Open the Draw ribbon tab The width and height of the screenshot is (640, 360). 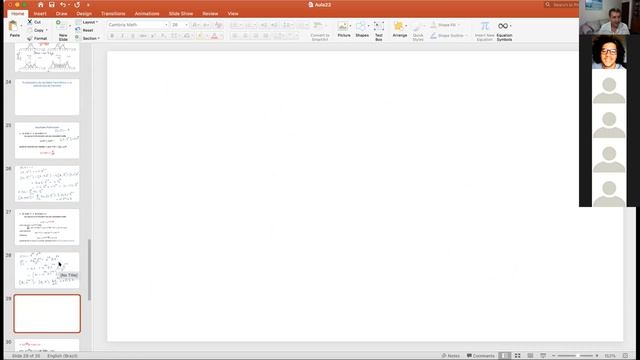pyautogui.click(x=61, y=13)
